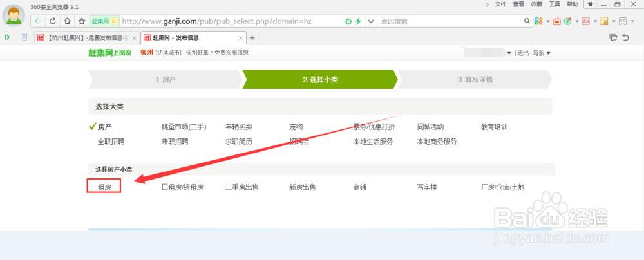Bookmark the page with the star icon

coord(82,21)
